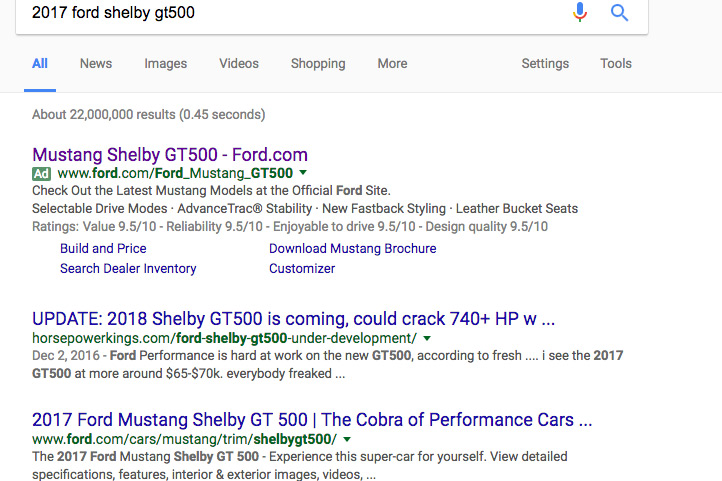Open the Videos results tab
The height and width of the screenshot is (481, 722).
point(239,63)
